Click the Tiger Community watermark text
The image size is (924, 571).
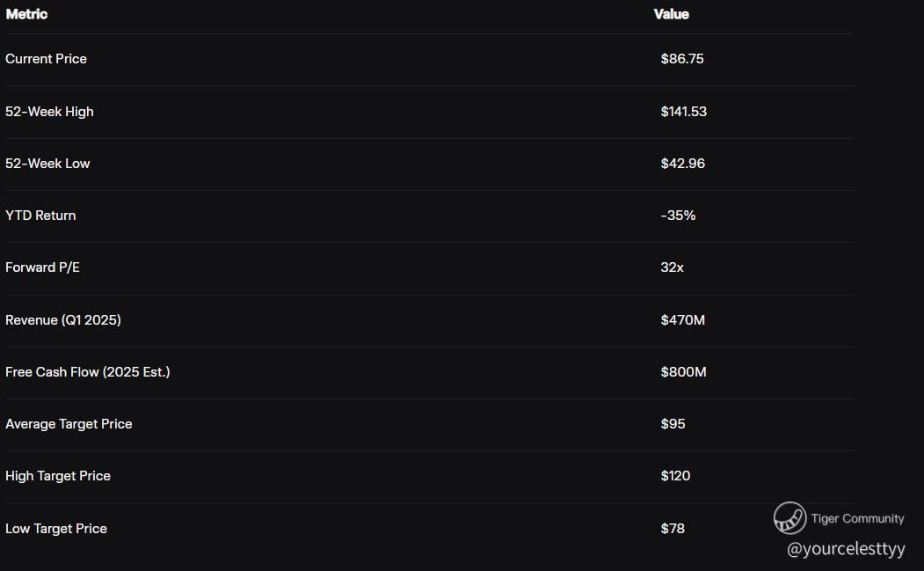pyautogui.click(x=857, y=518)
